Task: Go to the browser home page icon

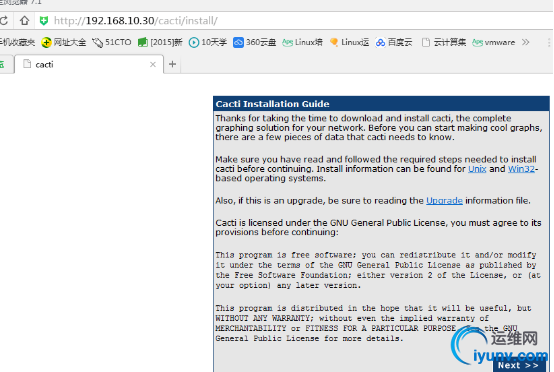Action: click(x=24, y=20)
